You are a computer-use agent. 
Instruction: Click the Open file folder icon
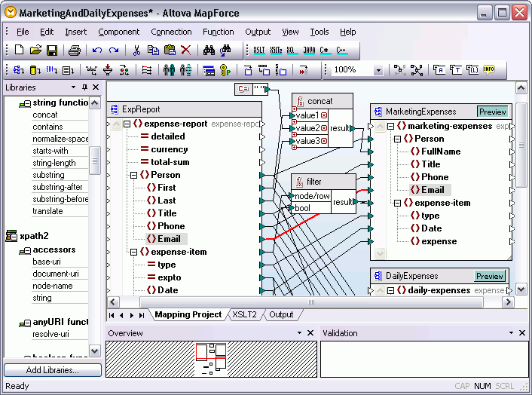tap(35, 50)
